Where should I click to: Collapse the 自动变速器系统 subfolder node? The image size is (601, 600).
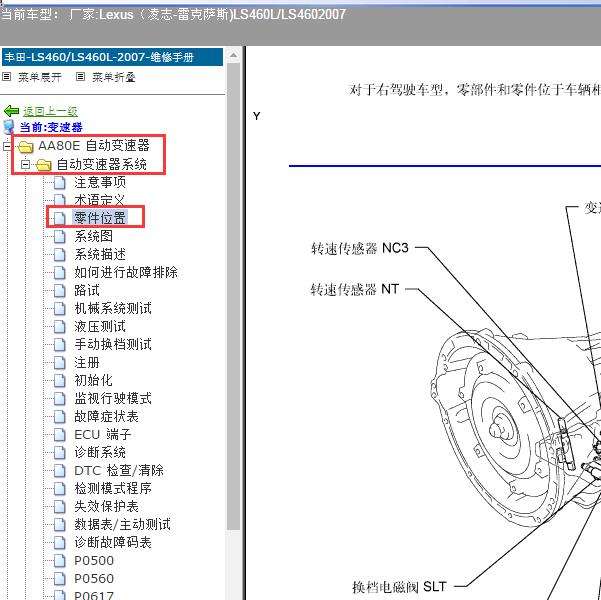[x=25, y=164]
